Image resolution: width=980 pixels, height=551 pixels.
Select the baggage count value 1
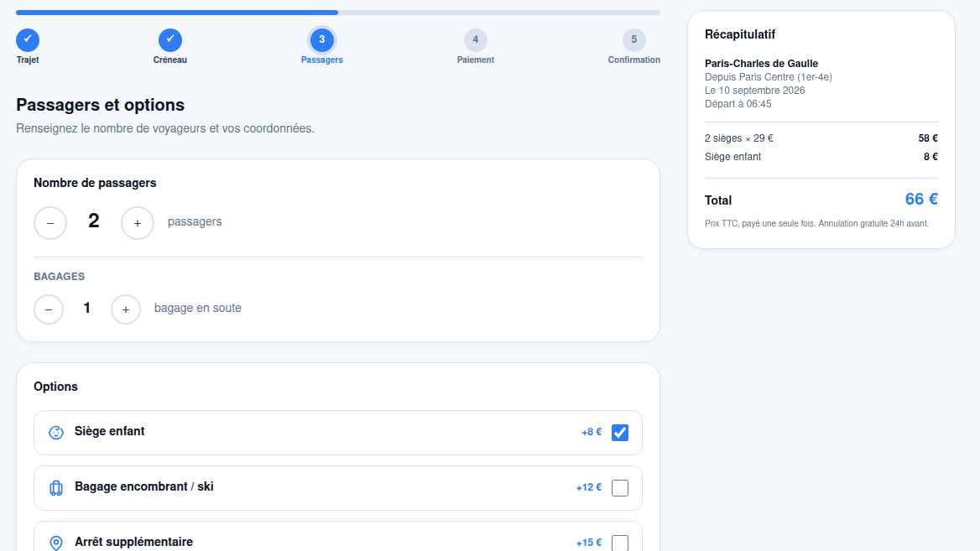[87, 308]
